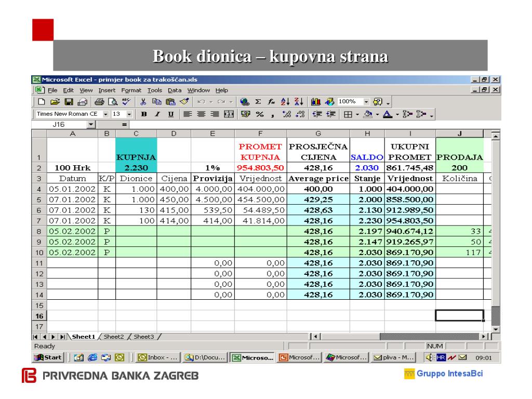
Task: Expand the Fill Color dropdown arrow
Action: (x=377, y=115)
